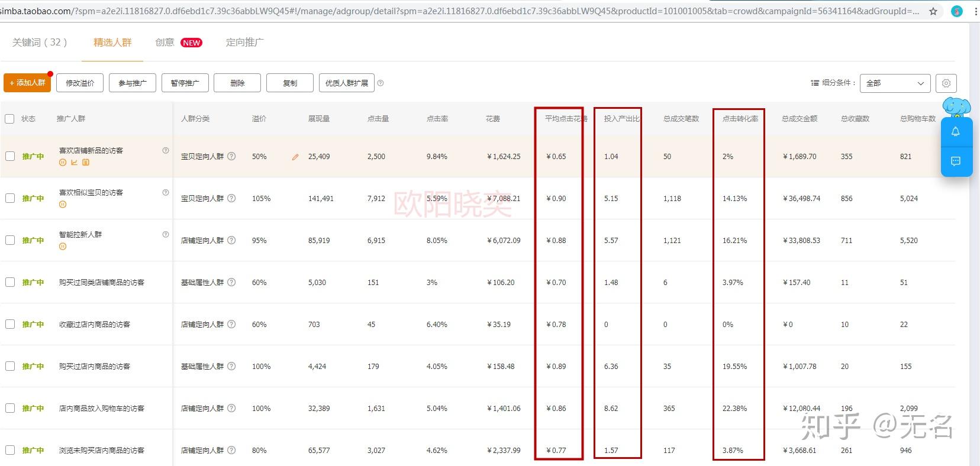
Task: Toggle the select-all checkbox in the table header
Action: coord(9,119)
